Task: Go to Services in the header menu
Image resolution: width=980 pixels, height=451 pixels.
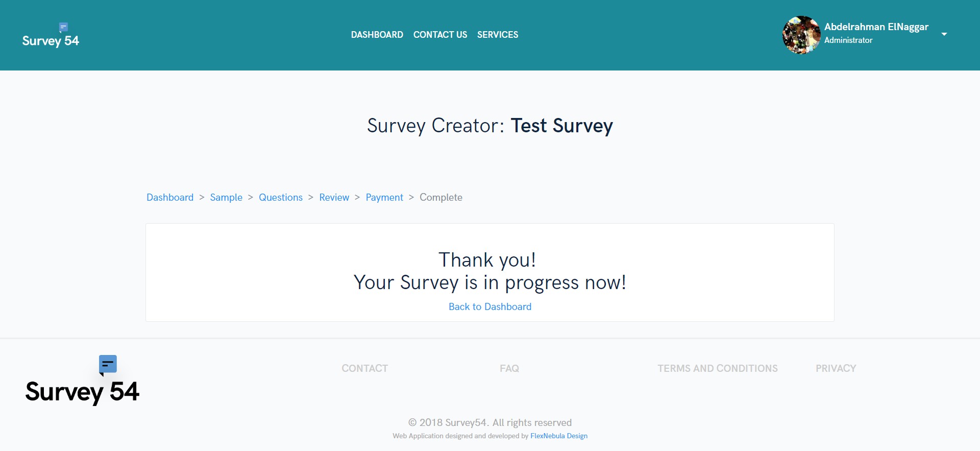Action: [498, 35]
